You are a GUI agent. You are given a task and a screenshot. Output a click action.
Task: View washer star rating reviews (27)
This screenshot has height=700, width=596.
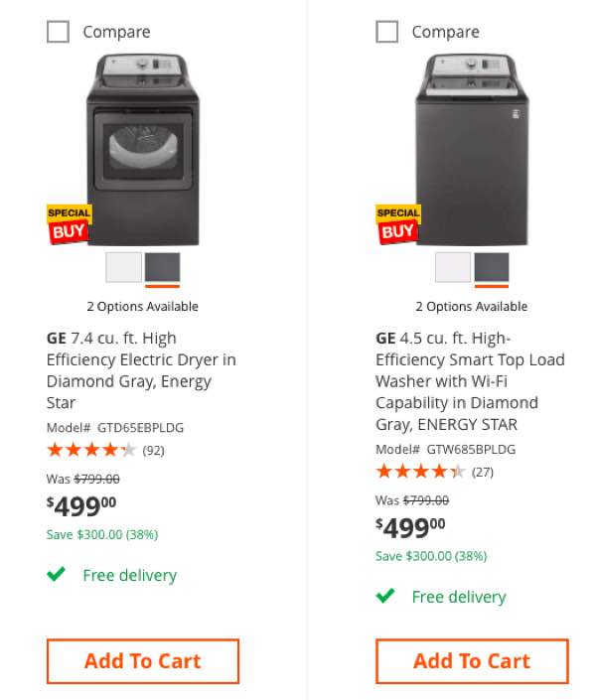tap(434, 471)
